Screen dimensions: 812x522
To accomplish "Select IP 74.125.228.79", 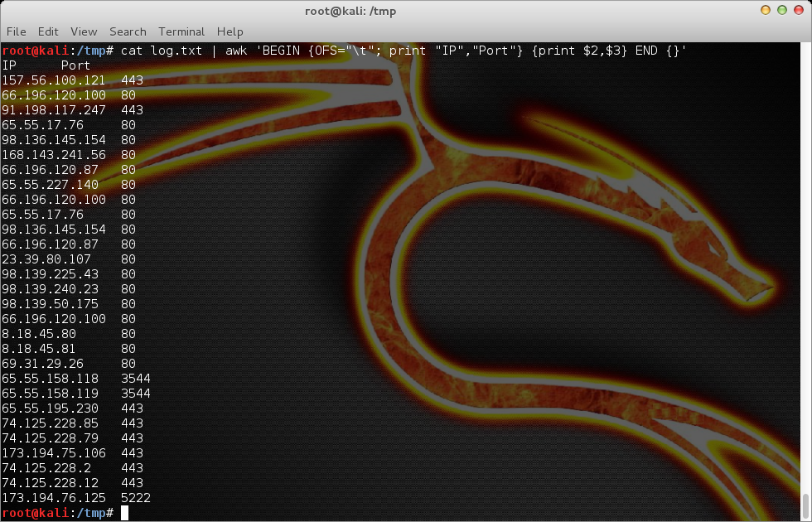I will 50,438.
